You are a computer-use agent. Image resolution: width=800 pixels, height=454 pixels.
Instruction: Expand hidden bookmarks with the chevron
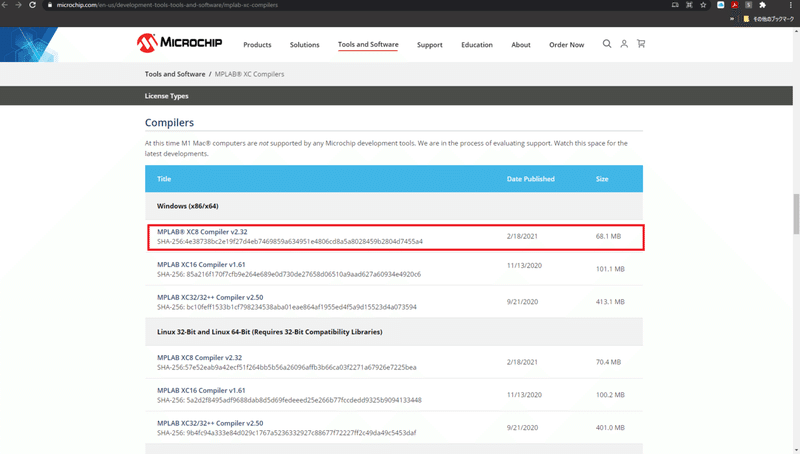tap(732, 19)
